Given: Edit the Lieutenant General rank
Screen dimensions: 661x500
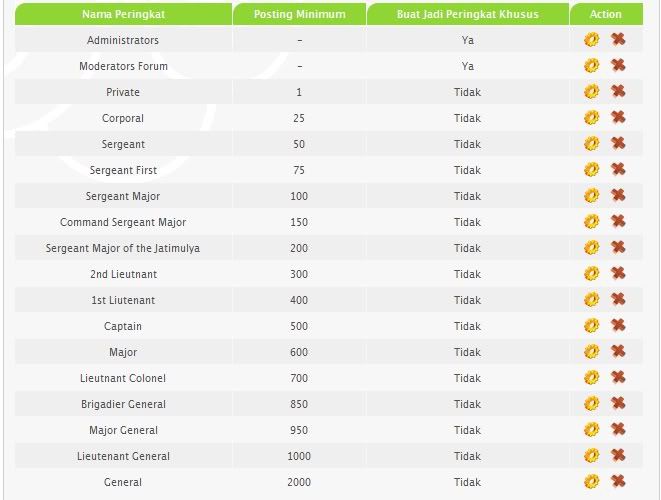Looking at the screenshot, I should (x=591, y=456).
